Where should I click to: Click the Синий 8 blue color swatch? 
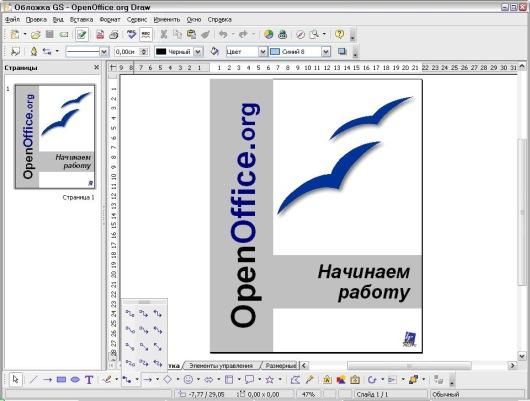[x=275, y=52]
